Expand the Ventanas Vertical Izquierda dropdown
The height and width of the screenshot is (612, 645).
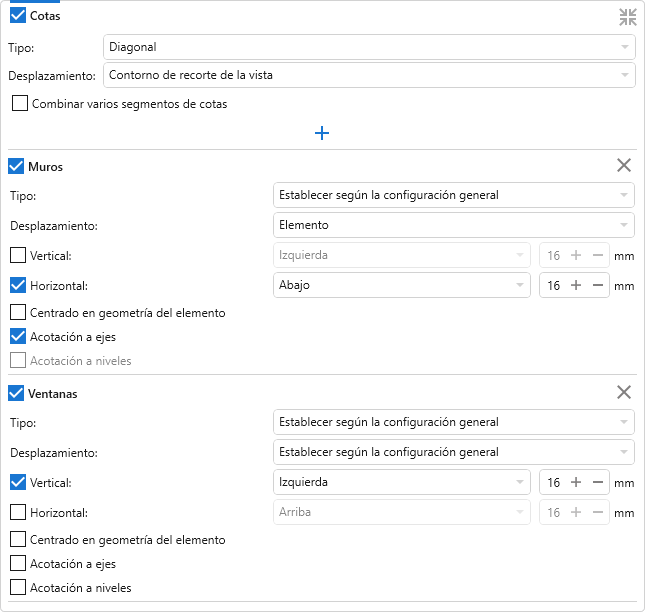(401, 482)
